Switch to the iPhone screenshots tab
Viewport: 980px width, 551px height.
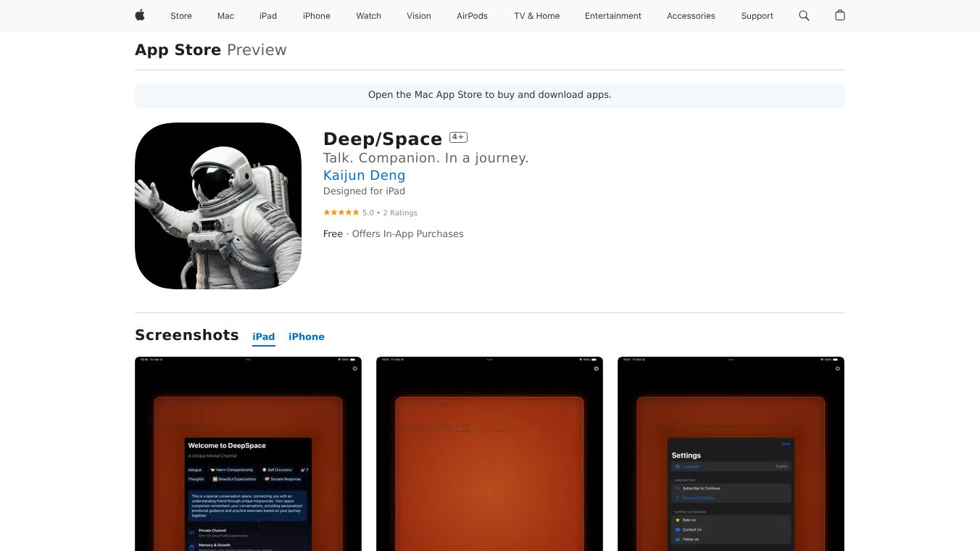[x=307, y=336]
